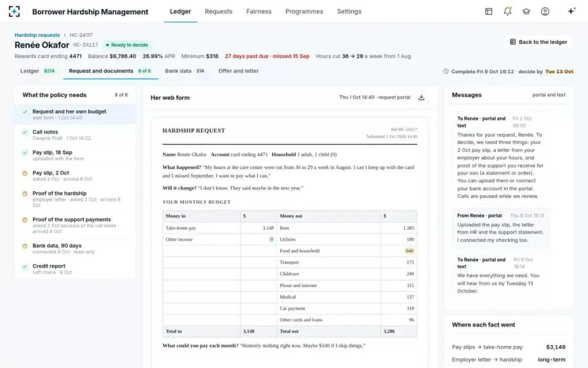Image resolution: width=588 pixels, height=368 pixels.
Task: Open the Fairness top tab
Action: point(259,11)
